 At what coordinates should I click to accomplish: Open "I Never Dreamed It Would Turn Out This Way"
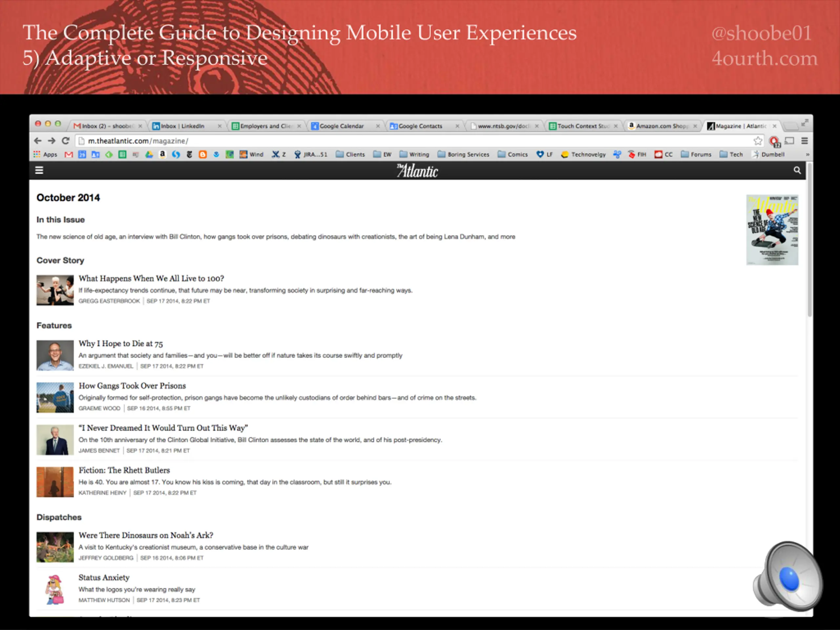tap(163, 428)
